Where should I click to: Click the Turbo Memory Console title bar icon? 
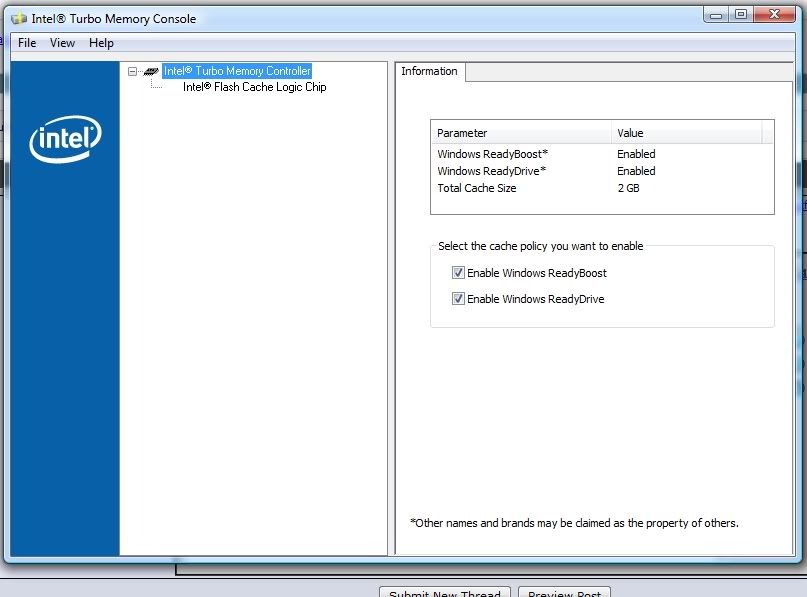pos(19,19)
